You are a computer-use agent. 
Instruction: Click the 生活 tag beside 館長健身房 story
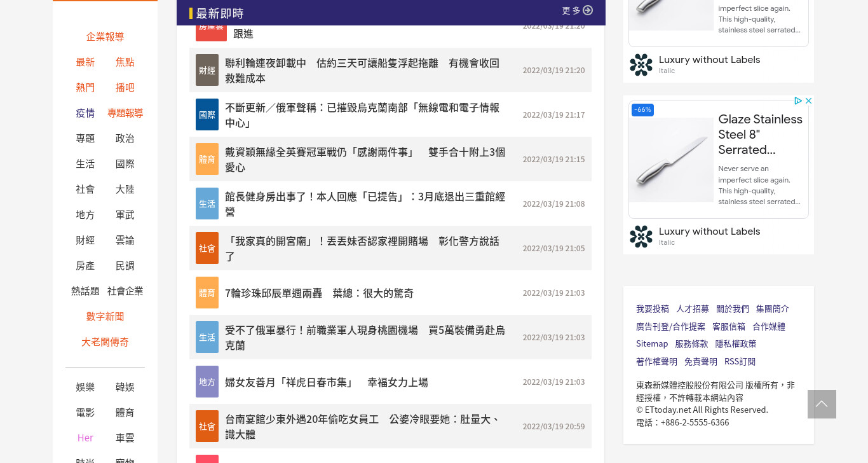(x=207, y=204)
